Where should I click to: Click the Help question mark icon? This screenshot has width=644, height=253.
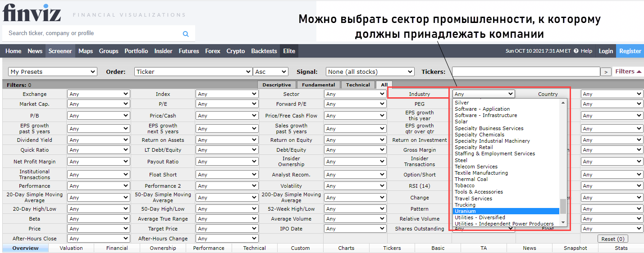point(576,51)
